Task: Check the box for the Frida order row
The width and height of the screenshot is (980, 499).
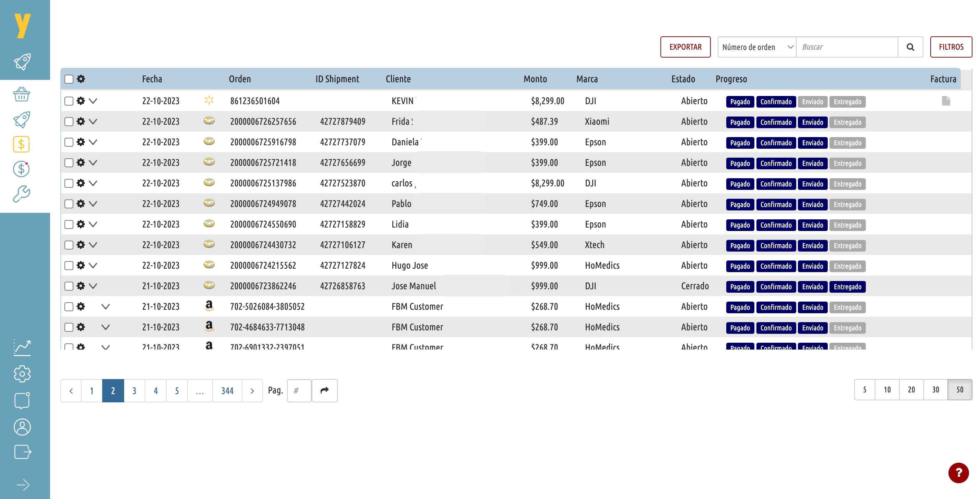Action: [69, 122]
